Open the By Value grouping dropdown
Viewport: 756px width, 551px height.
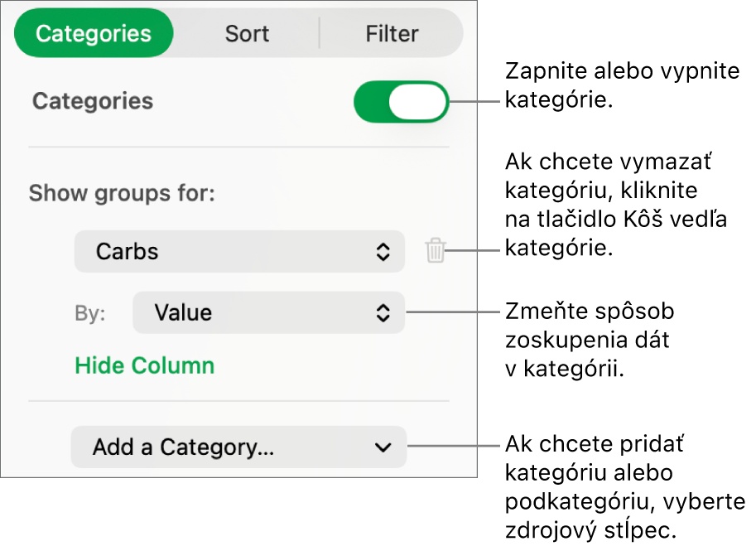tap(268, 312)
